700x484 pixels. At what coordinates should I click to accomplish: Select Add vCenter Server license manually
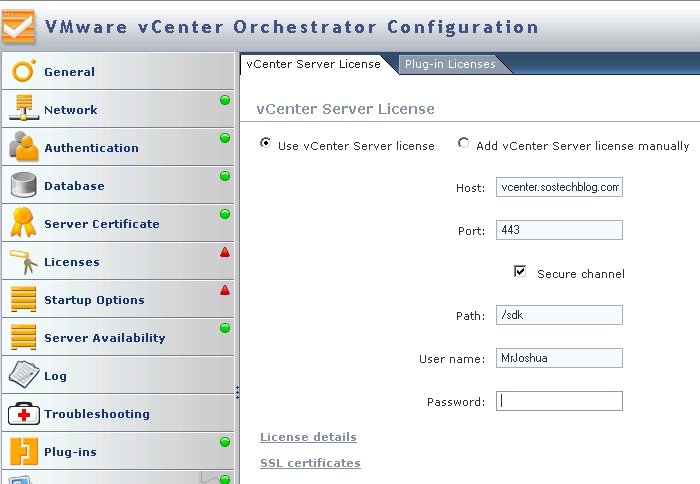point(463,143)
